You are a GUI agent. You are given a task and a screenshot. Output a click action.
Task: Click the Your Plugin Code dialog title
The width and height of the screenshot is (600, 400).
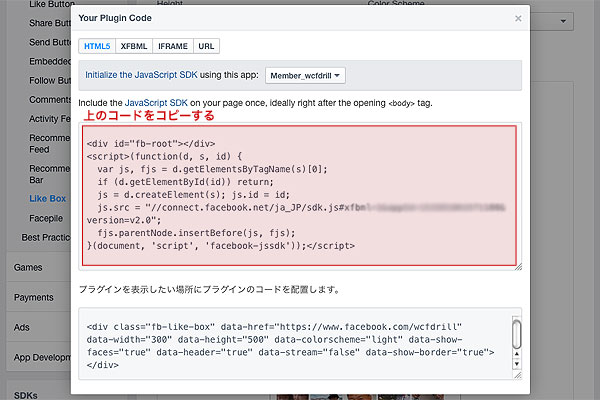[115, 18]
